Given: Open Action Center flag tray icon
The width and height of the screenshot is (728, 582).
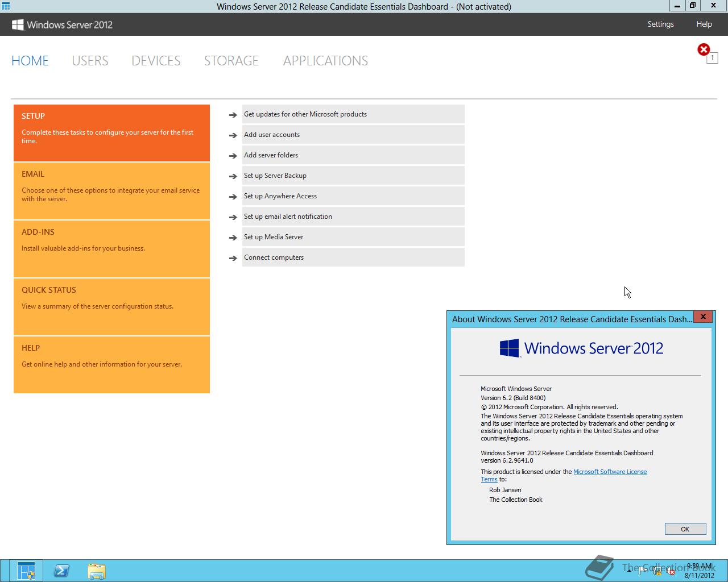Looking at the screenshot, I should [643, 571].
